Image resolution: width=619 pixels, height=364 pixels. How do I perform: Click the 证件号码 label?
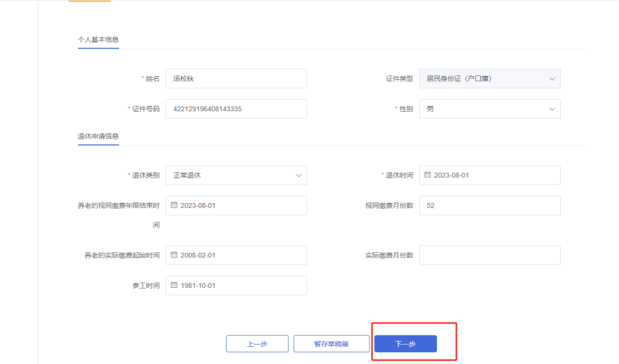145,109
